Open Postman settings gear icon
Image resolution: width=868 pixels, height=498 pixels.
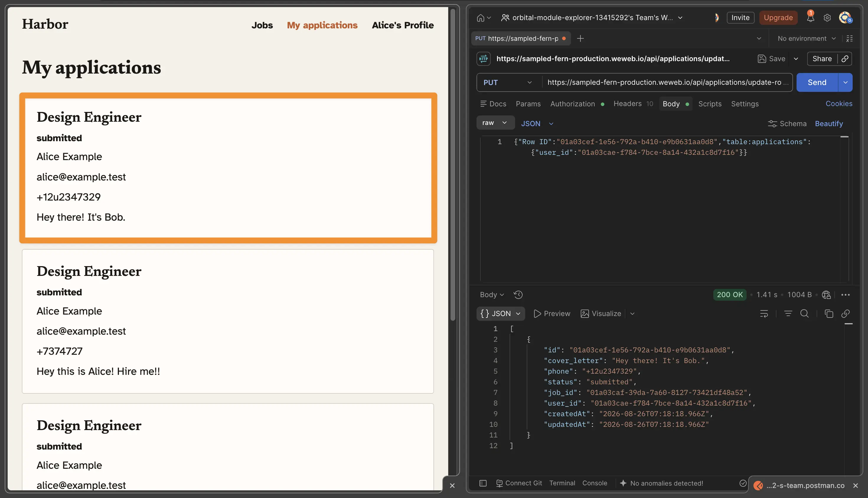tap(827, 18)
